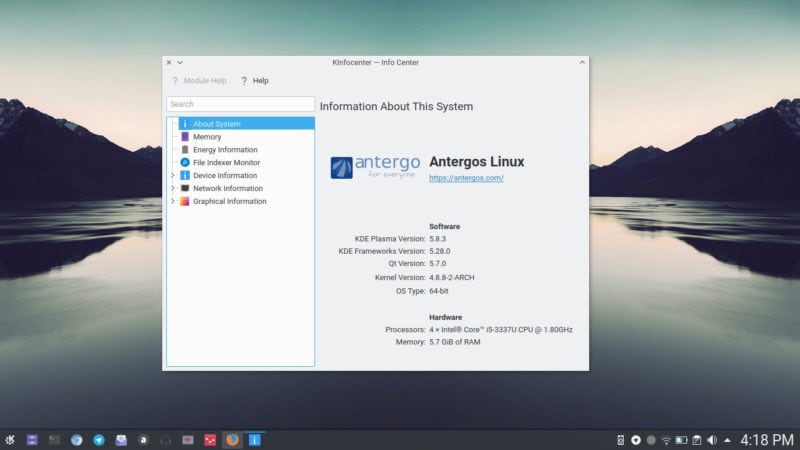
Task: Click the white circular tray icon
Action: (636, 440)
